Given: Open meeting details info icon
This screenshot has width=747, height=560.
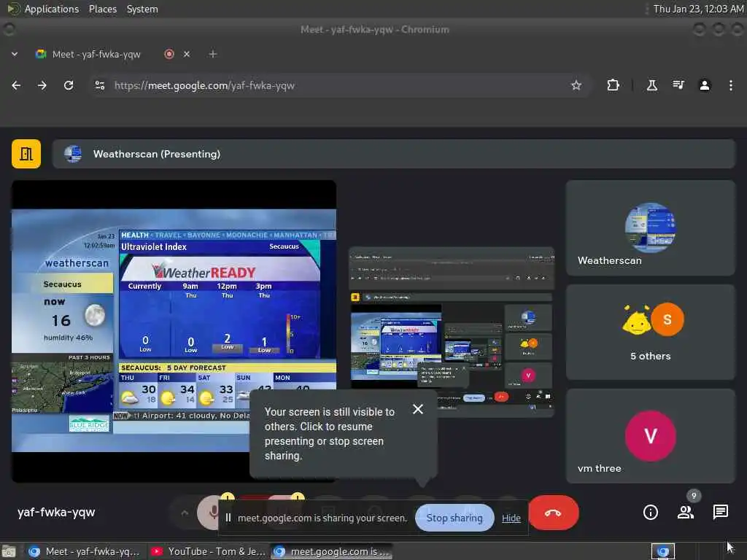Looking at the screenshot, I should (650, 512).
